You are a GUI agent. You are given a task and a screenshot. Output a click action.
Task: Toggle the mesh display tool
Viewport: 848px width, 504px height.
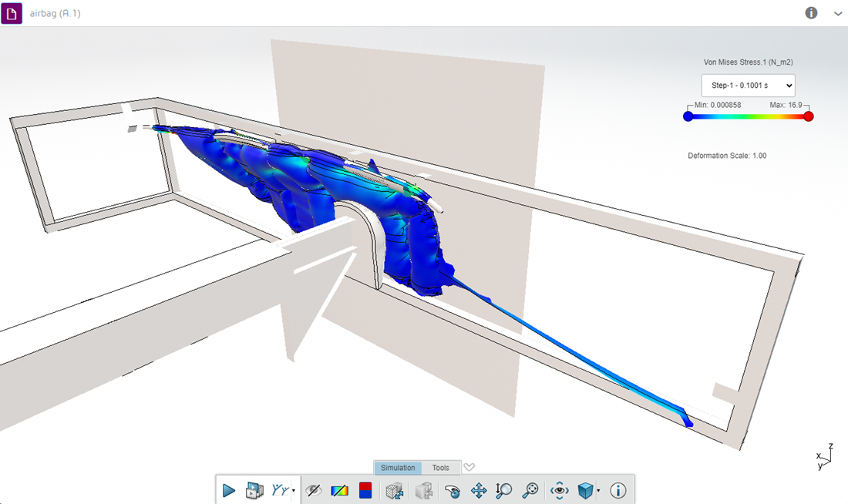coord(395,490)
